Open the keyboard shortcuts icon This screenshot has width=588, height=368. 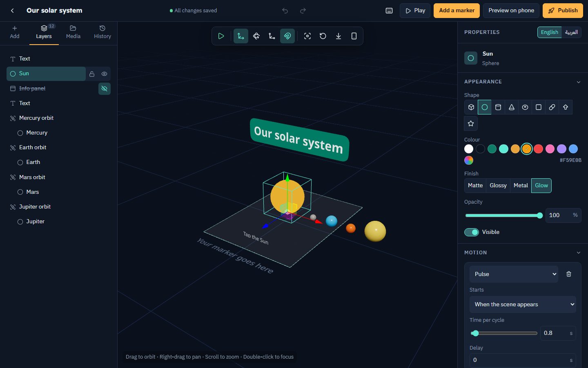click(x=389, y=11)
